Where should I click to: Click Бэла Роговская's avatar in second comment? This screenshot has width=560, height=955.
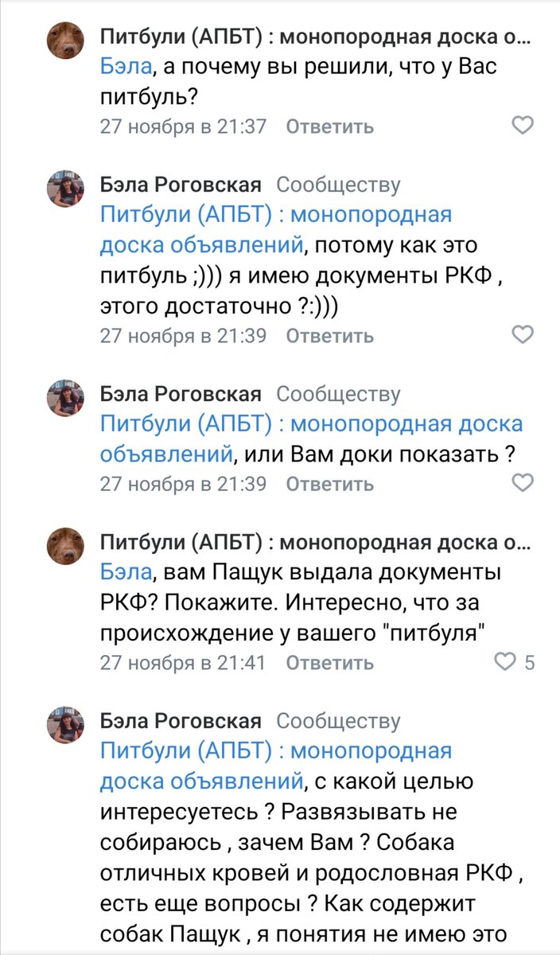68,187
